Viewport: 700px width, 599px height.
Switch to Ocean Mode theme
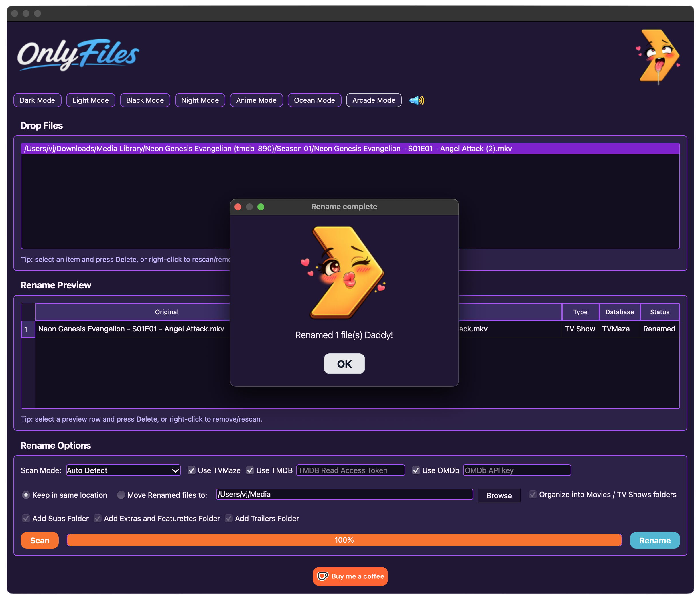[315, 100]
